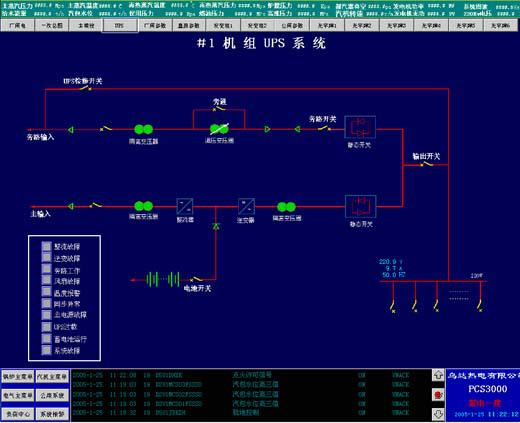This screenshot has height=423, width=520.
Task: Click the inverter 逆变器 block symbol
Action: (x=246, y=207)
